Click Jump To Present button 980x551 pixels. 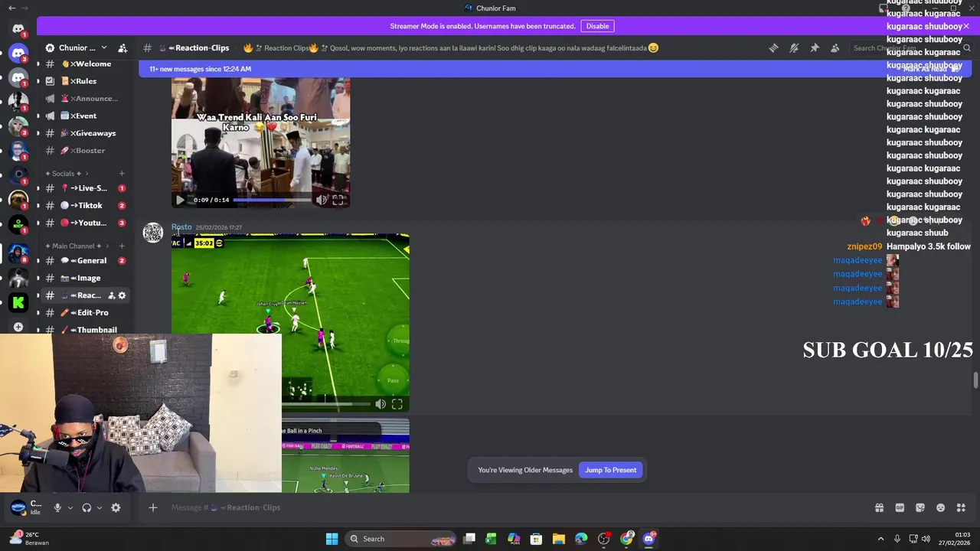pyautogui.click(x=610, y=470)
